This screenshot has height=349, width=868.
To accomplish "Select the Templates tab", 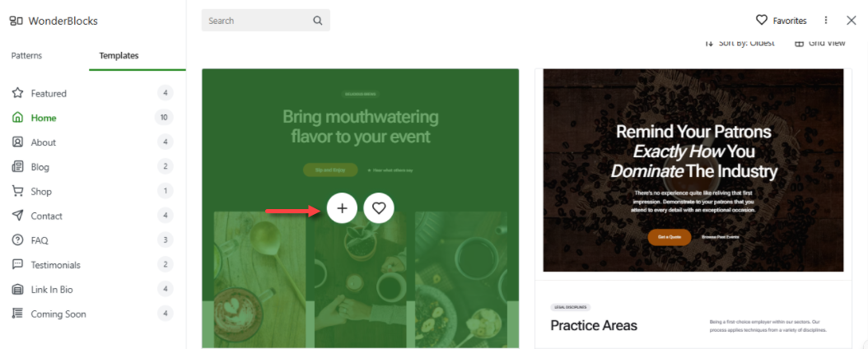I will pyautogui.click(x=119, y=56).
